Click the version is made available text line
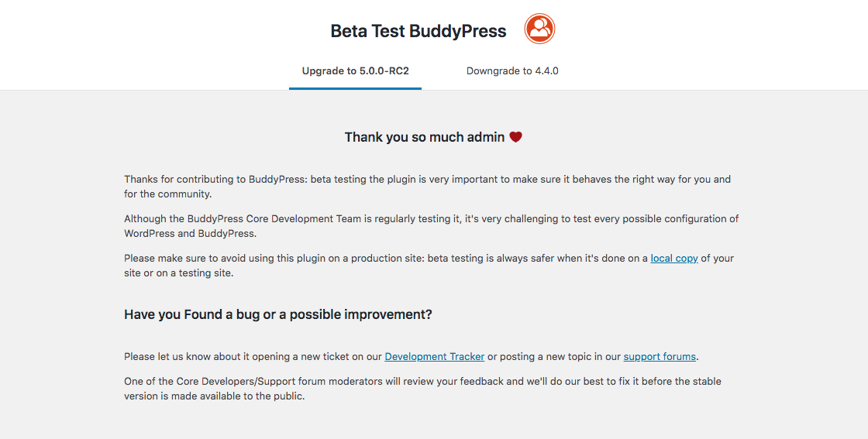Image resolution: width=868 pixels, height=439 pixels. (x=214, y=396)
